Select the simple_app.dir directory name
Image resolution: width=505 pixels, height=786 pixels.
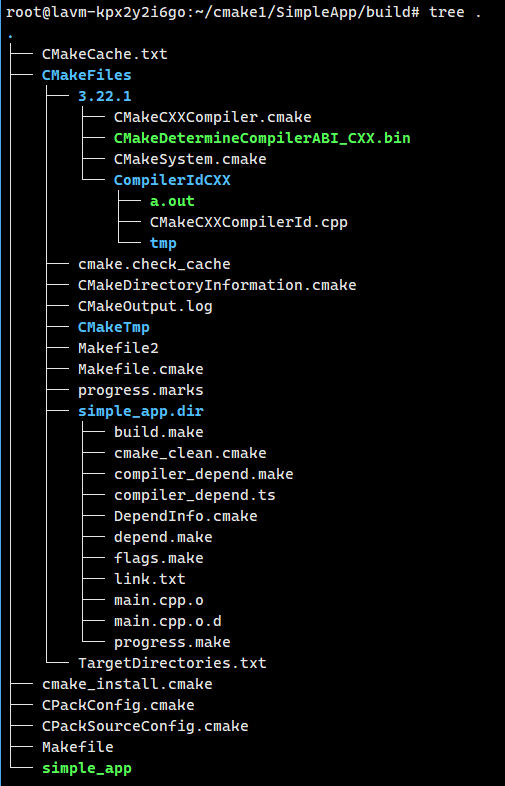pos(141,412)
